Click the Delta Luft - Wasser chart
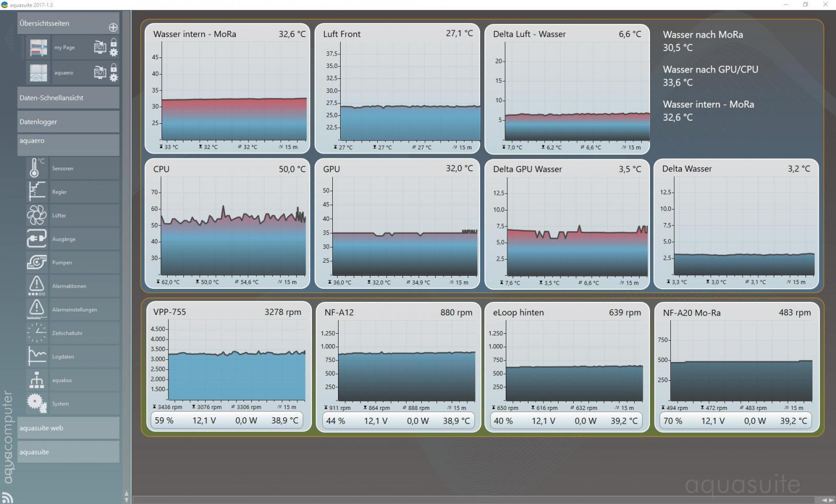 [567, 89]
